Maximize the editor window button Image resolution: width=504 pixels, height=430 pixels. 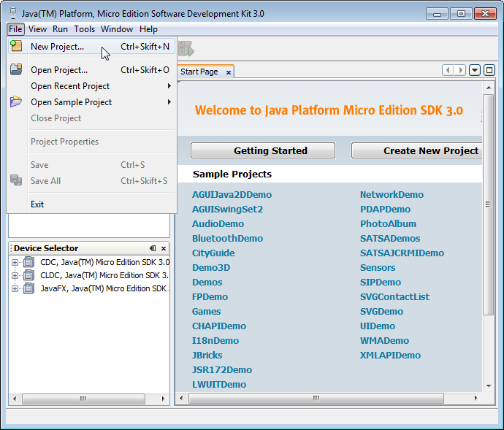[x=489, y=70]
